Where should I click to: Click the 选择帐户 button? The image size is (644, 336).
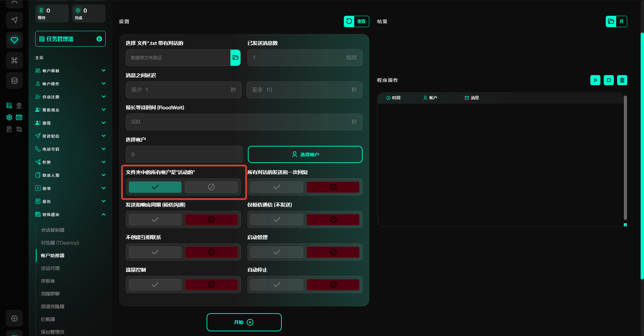click(305, 155)
